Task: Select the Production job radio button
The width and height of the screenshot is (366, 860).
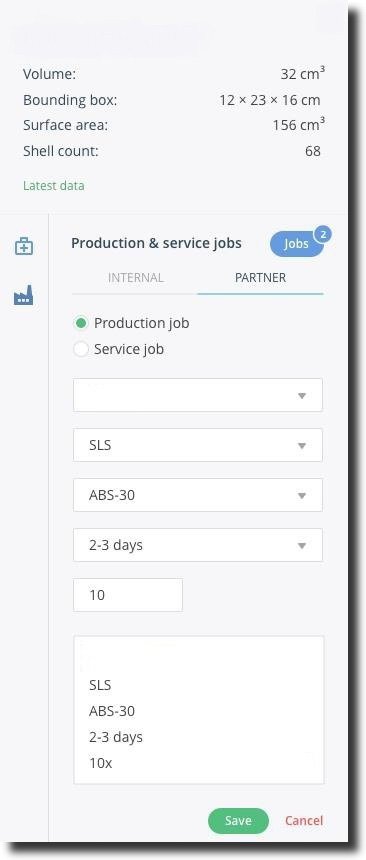Action: tap(81, 323)
